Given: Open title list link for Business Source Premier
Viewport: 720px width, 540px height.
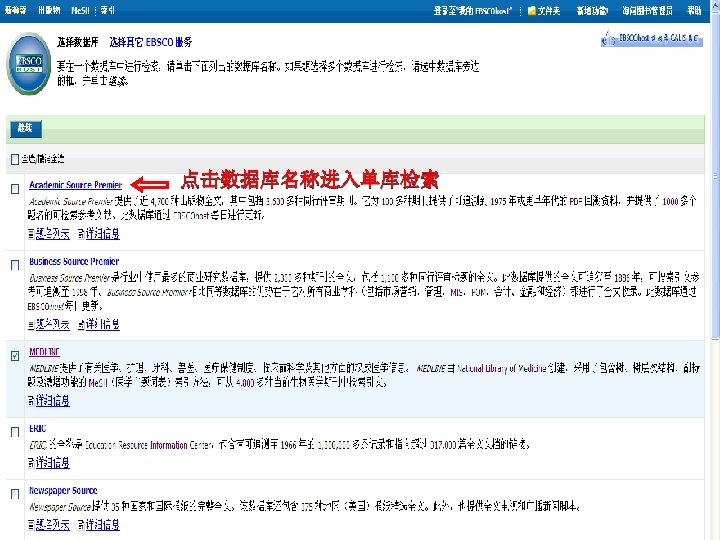Looking at the screenshot, I should coord(53,325).
